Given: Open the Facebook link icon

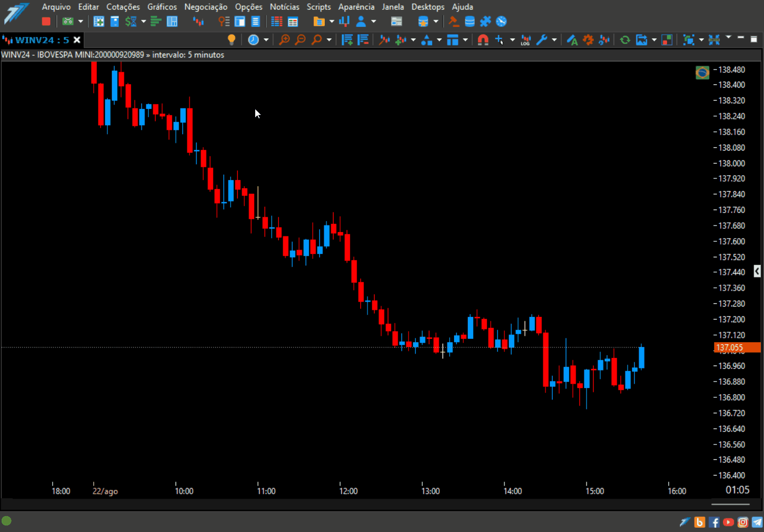Looking at the screenshot, I should pos(714,522).
